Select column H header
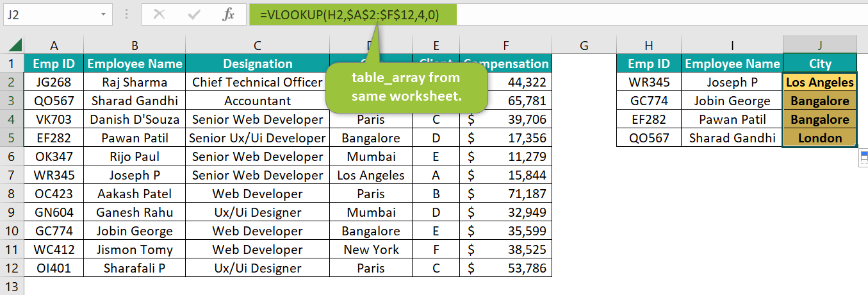 pyautogui.click(x=649, y=45)
